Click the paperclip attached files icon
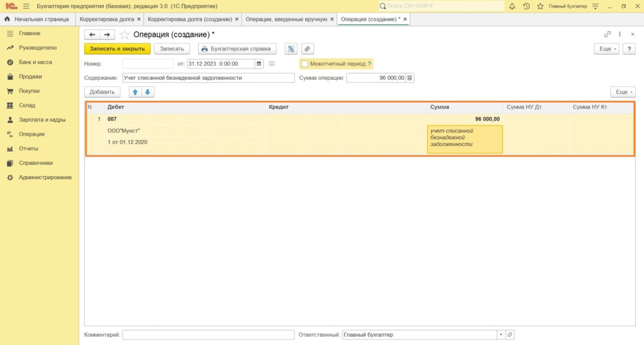This screenshot has width=644, height=345. click(x=307, y=48)
